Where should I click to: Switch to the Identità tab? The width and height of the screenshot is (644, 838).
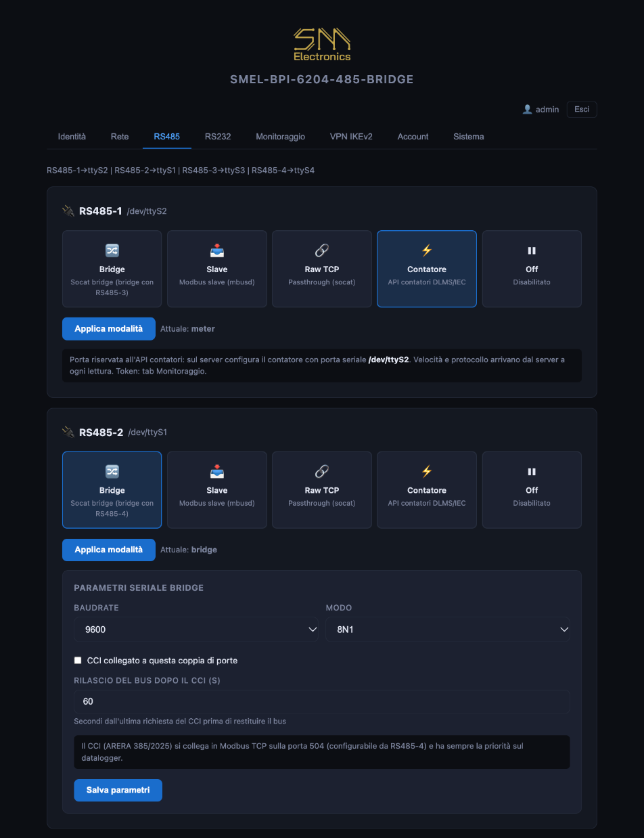coord(72,136)
